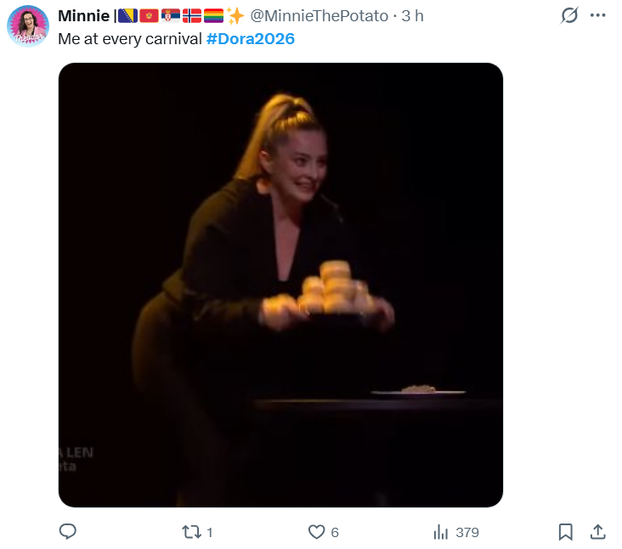
Task: Open Minnie's profile avatar picture
Action: (28, 26)
